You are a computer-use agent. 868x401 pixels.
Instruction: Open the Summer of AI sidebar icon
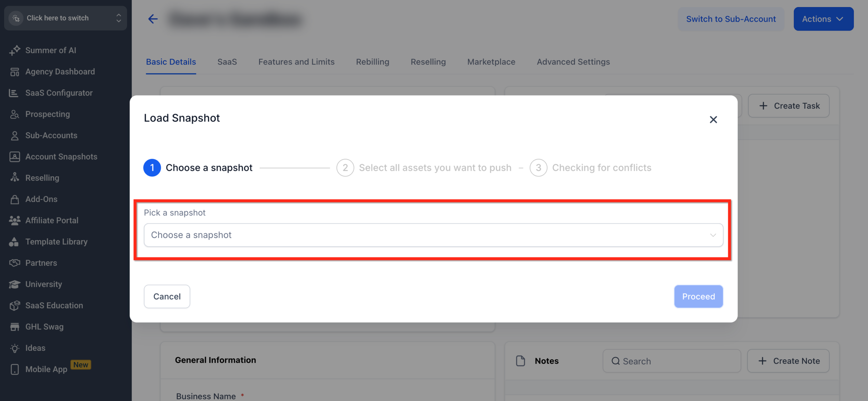click(14, 50)
